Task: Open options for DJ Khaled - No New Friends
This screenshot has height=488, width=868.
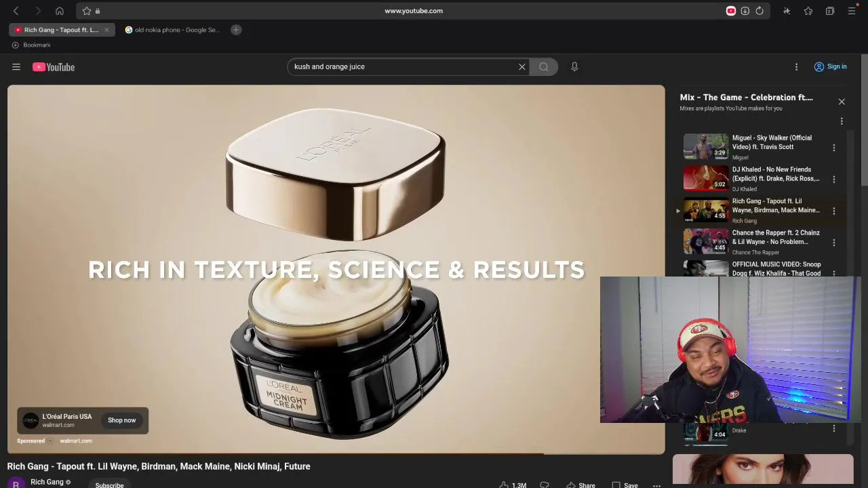Action: click(x=834, y=180)
